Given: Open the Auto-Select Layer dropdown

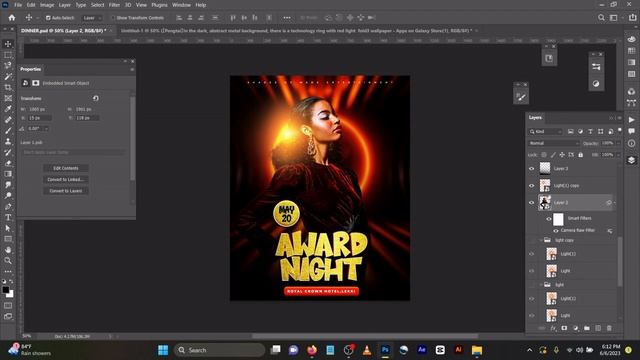Looking at the screenshot, I should 92,18.
